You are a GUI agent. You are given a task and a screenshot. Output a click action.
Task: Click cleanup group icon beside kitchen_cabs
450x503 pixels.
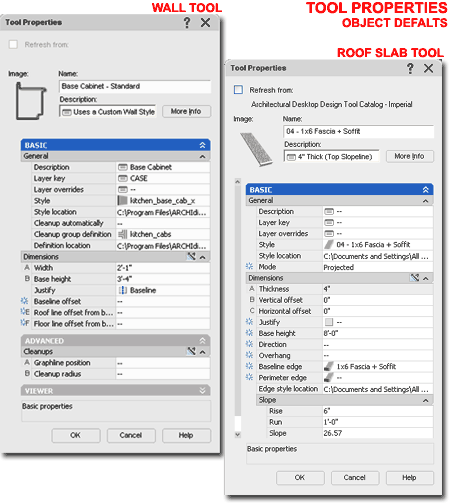(122, 234)
